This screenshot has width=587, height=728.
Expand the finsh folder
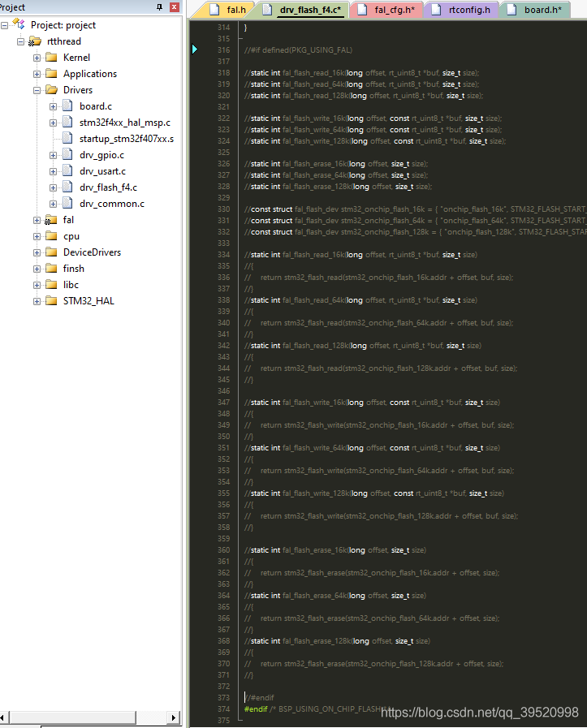(37, 269)
